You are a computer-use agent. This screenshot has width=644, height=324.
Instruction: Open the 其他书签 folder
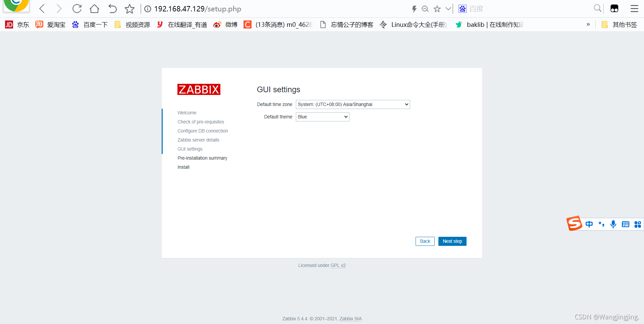pos(619,24)
